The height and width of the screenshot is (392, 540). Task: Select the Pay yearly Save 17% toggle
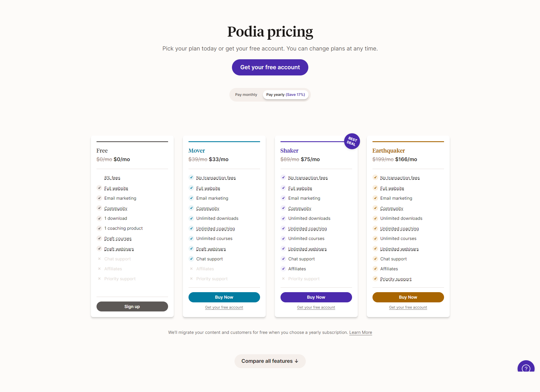tap(286, 94)
